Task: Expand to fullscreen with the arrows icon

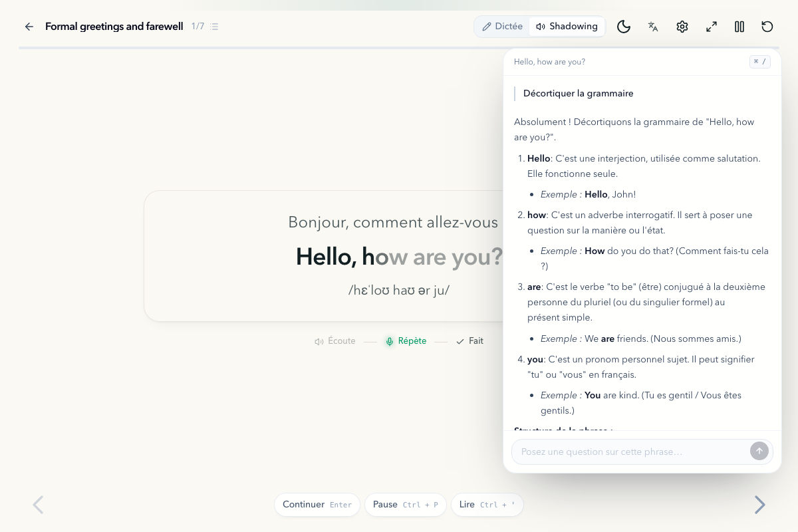Action: coord(712,27)
